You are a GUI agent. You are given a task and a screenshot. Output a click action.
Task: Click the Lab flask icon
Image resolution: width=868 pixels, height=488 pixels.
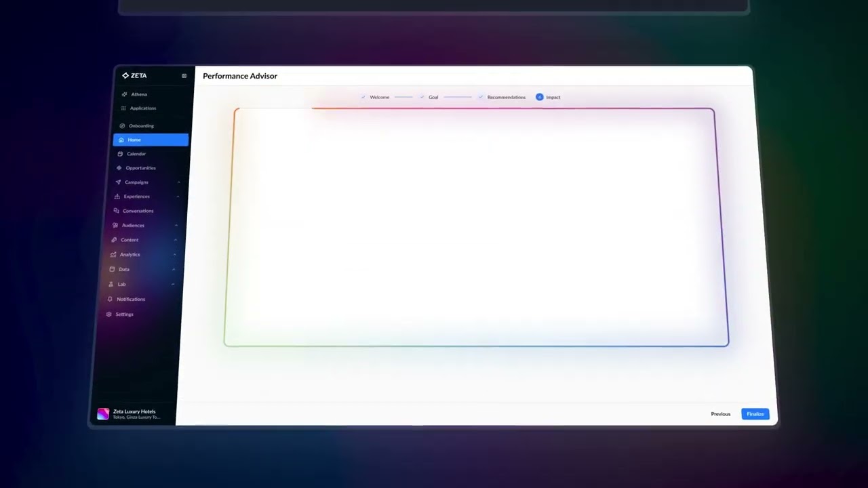(111, 285)
